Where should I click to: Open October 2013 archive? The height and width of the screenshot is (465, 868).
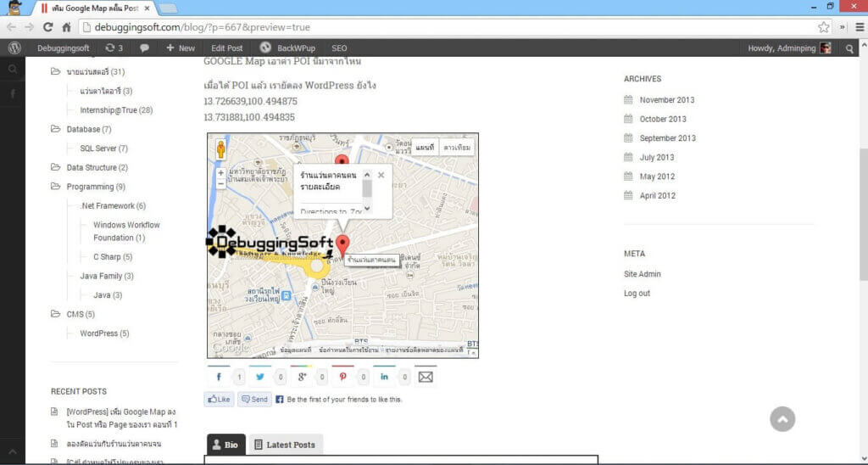click(663, 119)
